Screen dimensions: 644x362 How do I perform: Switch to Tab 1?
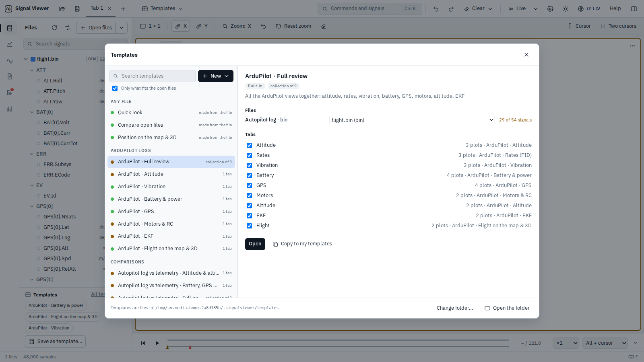[x=97, y=8]
